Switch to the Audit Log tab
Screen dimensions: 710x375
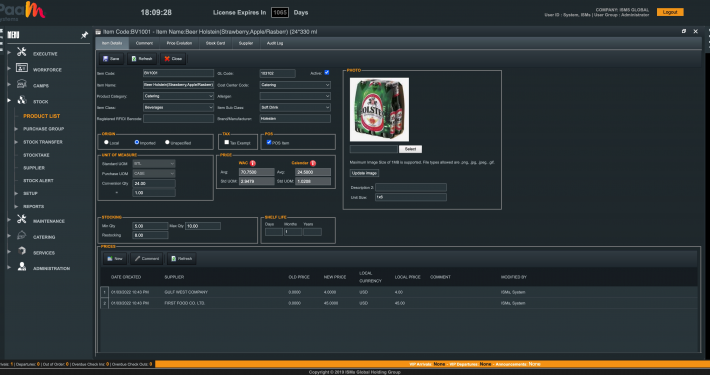pyautogui.click(x=274, y=43)
